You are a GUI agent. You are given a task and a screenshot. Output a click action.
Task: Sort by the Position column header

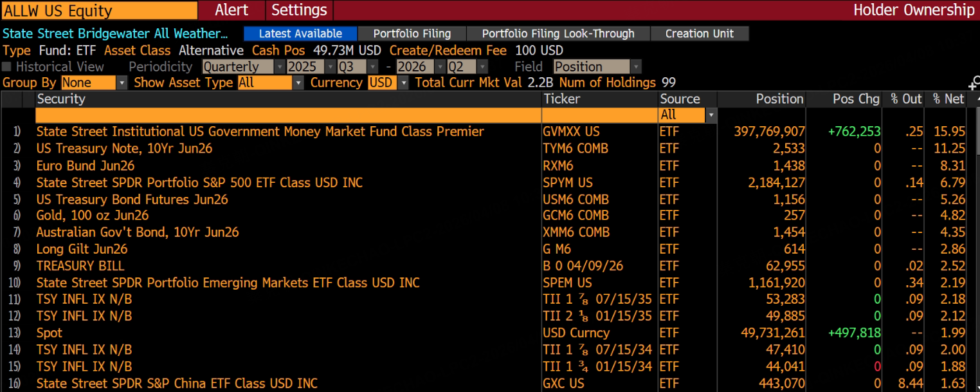click(x=779, y=99)
